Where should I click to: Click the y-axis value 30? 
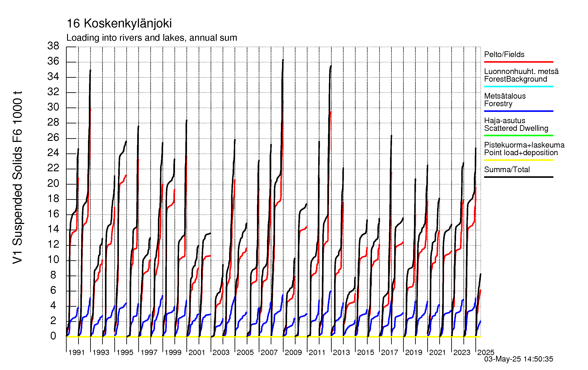(x=53, y=107)
